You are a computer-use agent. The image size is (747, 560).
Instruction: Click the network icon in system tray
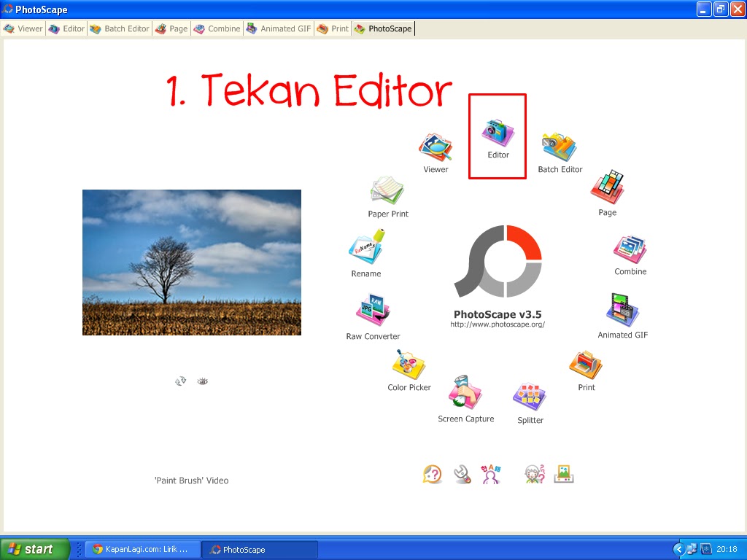tap(692, 549)
